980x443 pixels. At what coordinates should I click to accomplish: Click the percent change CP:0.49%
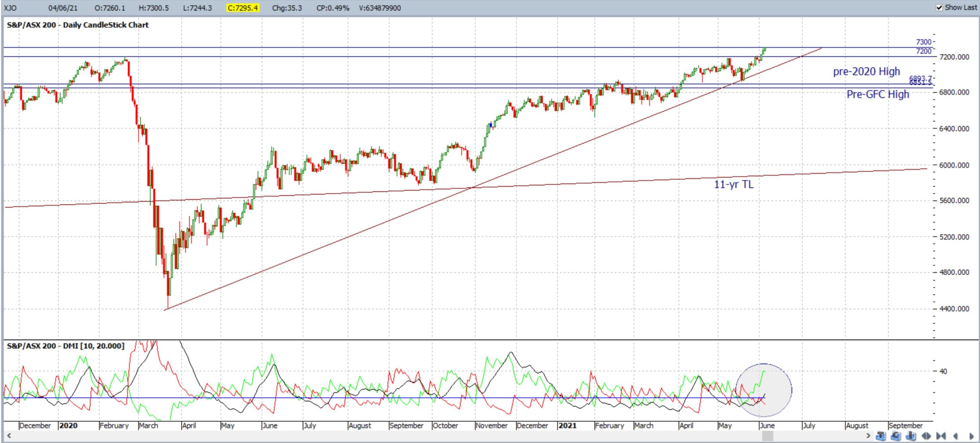333,8
